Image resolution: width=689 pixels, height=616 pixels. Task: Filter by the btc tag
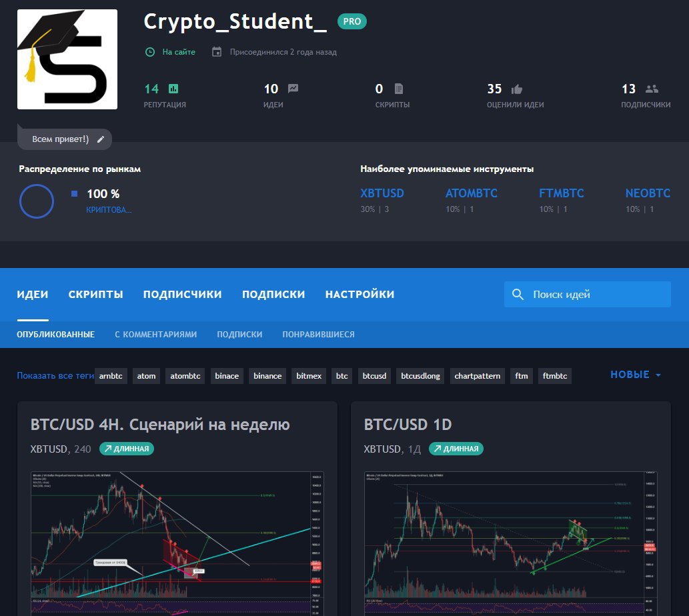click(342, 376)
